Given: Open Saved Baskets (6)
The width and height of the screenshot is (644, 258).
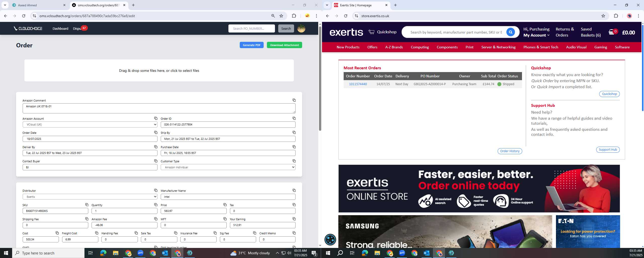Looking at the screenshot, I should (x=591, y=32).
